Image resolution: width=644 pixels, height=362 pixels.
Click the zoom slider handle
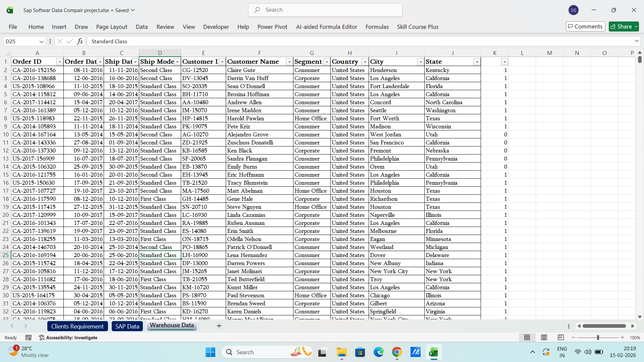(598, 338)
